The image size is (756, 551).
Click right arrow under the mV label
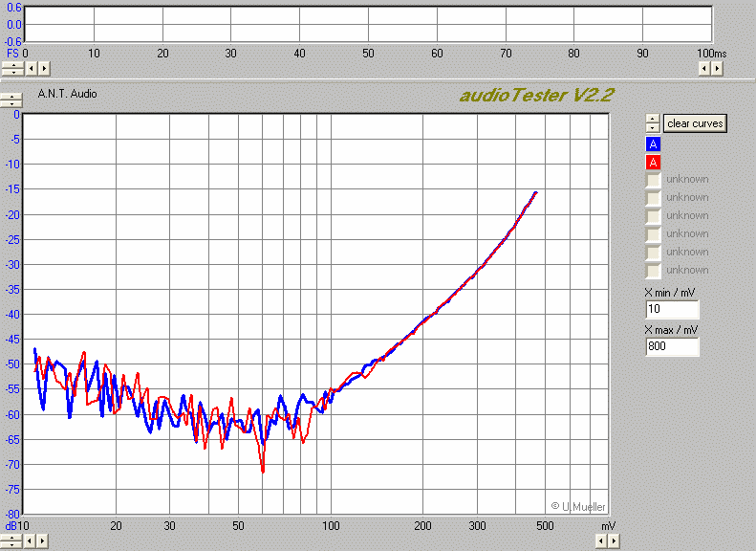click(614, 540)
